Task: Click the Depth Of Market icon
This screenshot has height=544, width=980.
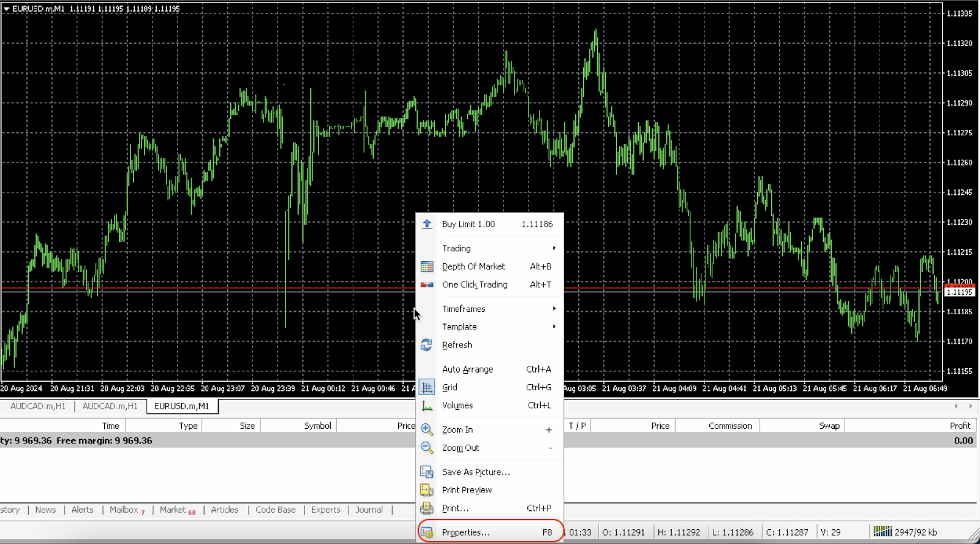Action: pos(427,266)
